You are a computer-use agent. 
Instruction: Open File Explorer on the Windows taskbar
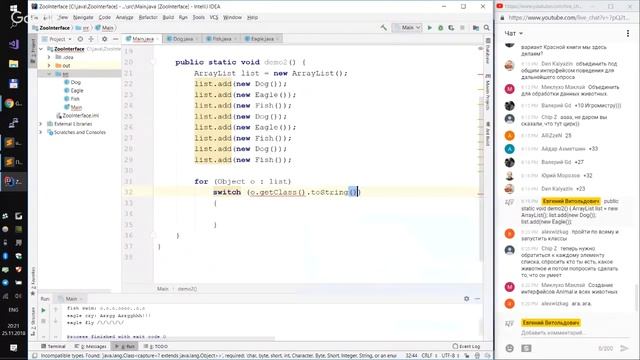point(13,64)
